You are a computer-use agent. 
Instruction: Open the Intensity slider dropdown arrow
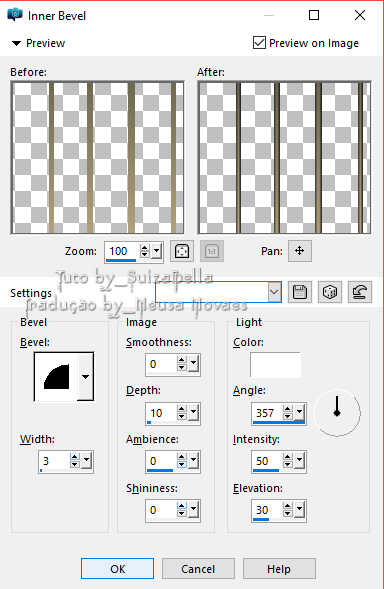[299, 461]
